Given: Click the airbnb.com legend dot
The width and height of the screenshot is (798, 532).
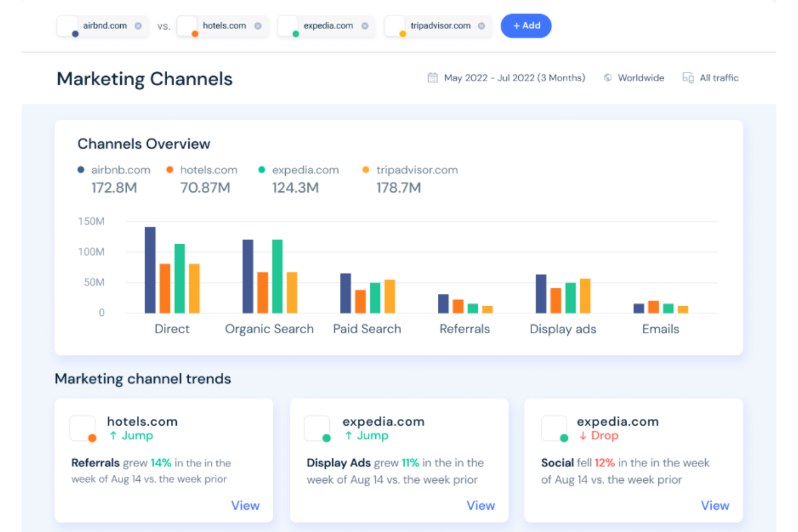Looking at the screenshot, I should 81,170.
